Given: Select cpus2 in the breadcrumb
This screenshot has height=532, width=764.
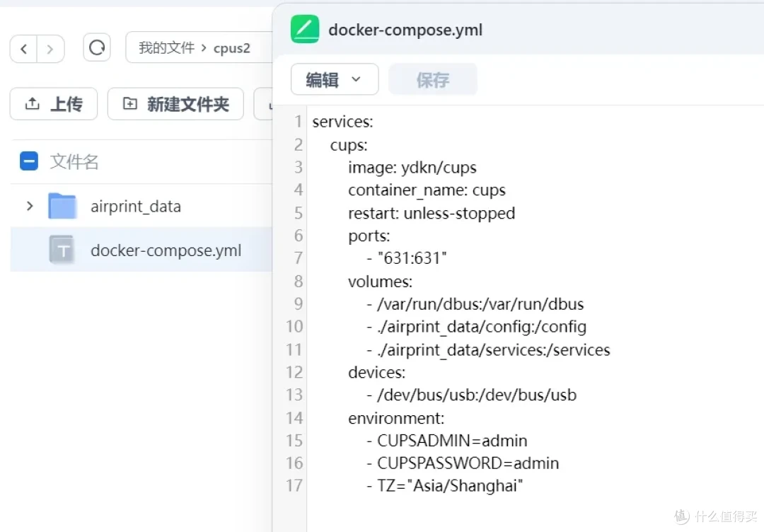Looking at the screenshot, I should pos(232,48).
